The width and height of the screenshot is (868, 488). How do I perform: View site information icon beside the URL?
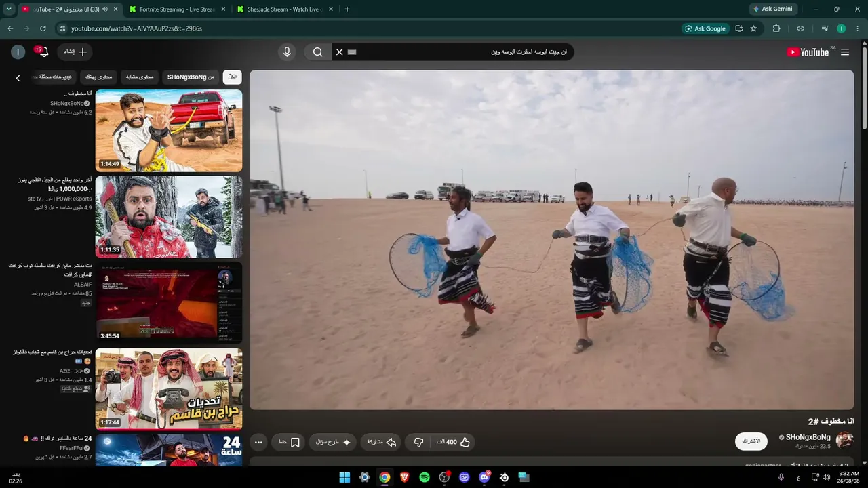click(x=62, y=28)
